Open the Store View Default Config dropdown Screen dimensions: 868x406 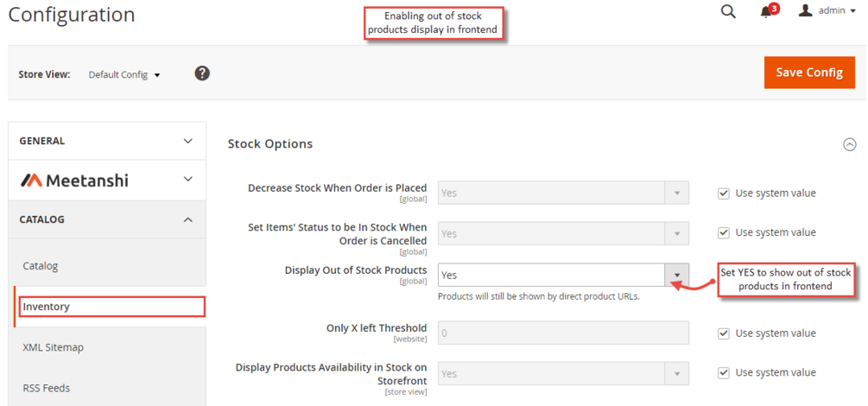click(x=124, y=75)
